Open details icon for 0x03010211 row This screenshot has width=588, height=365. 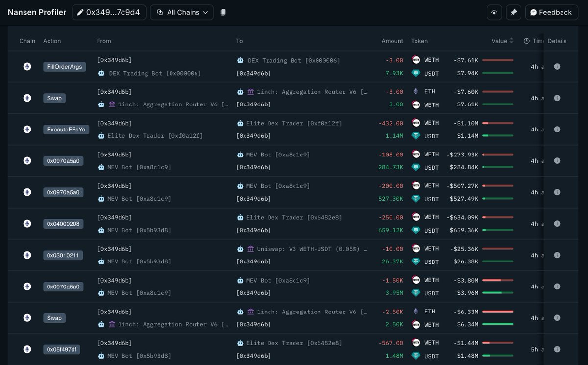tap(557, 255)
